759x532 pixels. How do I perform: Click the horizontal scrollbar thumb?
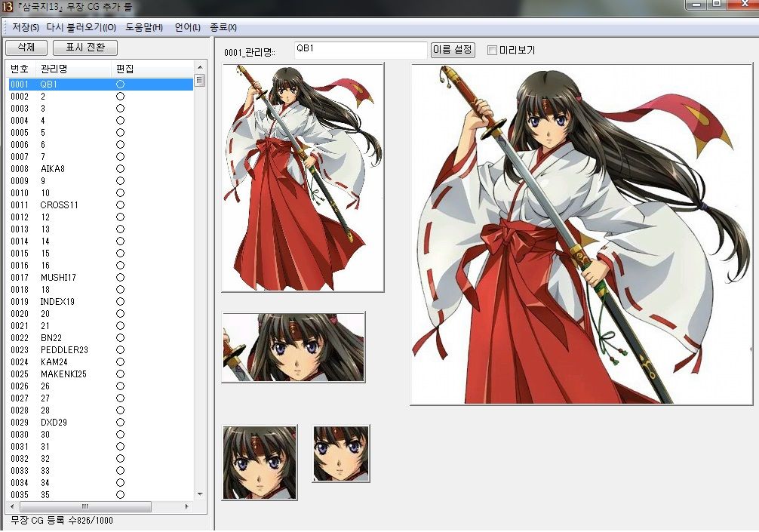85,506
